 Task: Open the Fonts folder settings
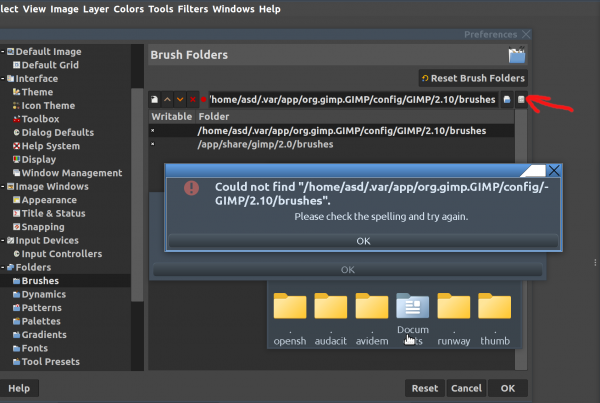tap(34, 348)
